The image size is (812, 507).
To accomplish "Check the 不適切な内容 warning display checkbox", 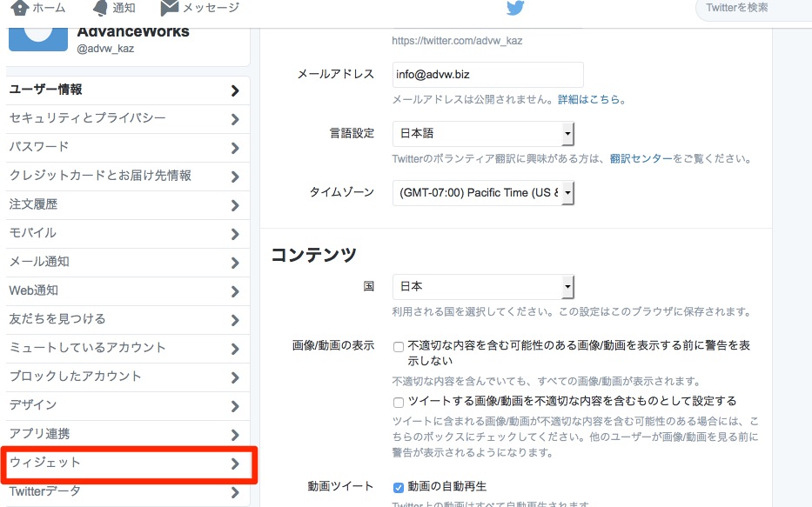I will 399,347.
